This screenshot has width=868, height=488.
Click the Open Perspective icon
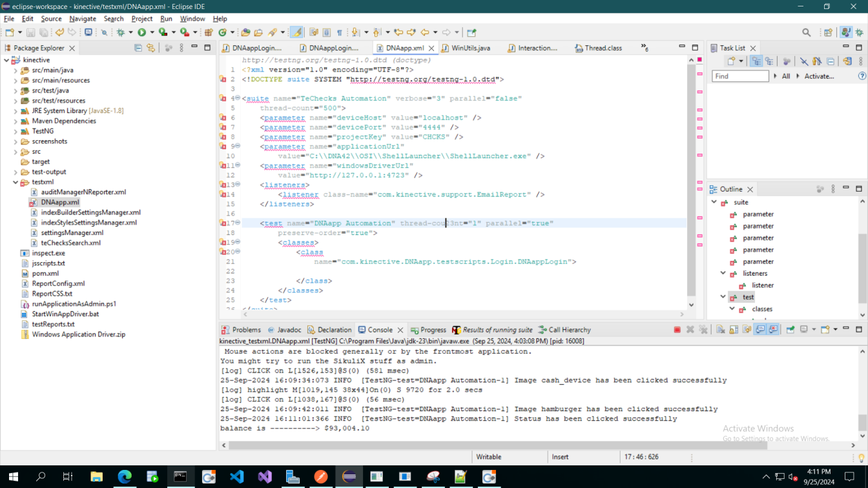coord(828,32)
